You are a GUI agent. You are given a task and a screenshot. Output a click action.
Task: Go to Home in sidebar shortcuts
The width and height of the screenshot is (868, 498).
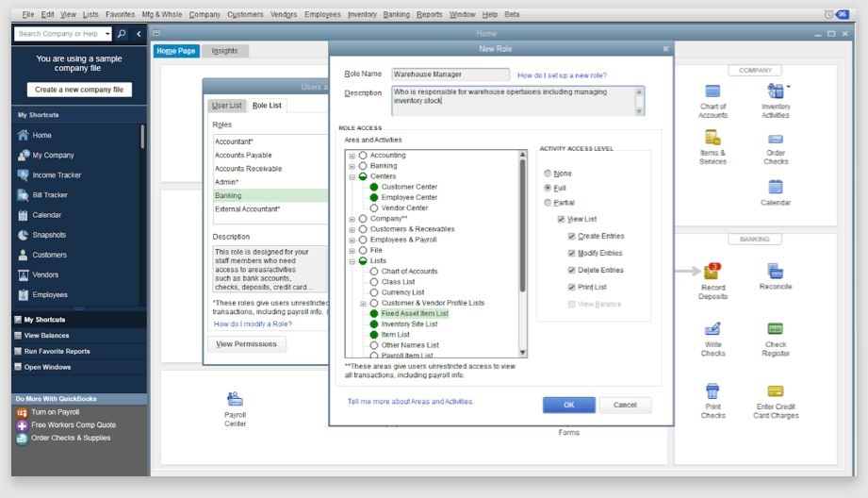tap(41, 135)
